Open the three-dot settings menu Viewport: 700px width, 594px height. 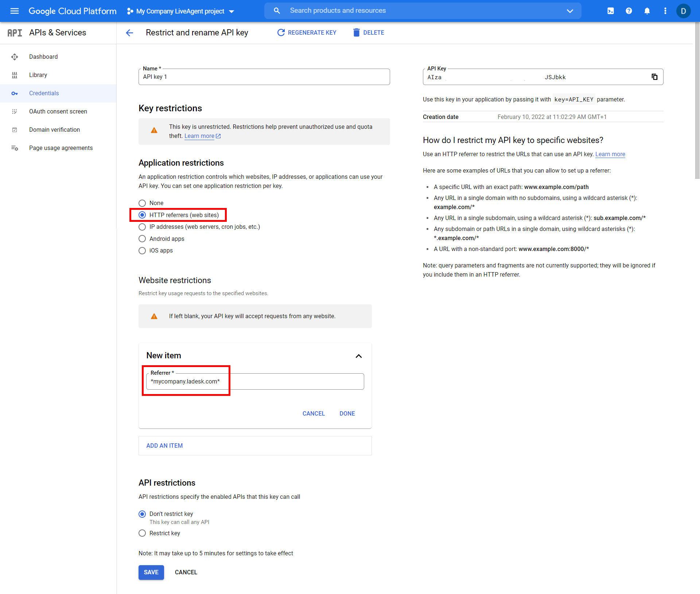click(x=665, y=11)
